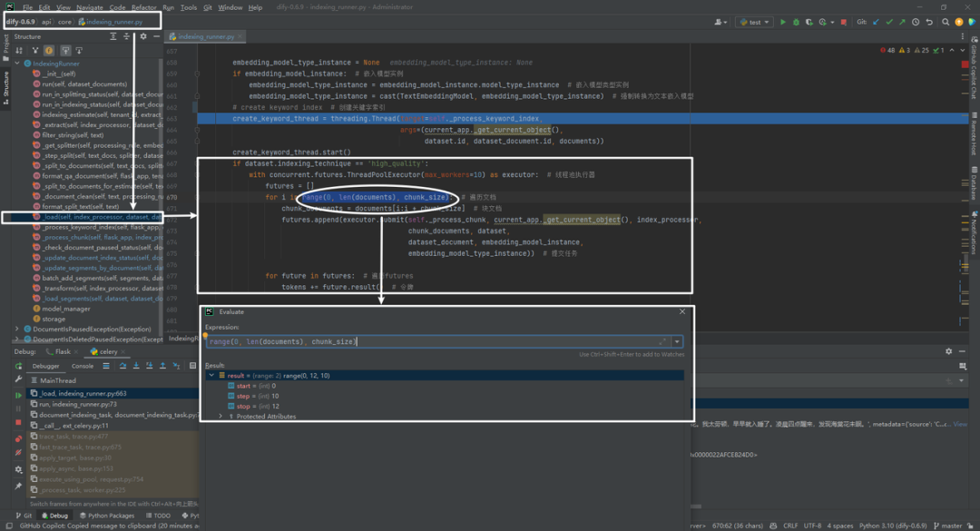Image resolution: width=980 pixels, height=531 pixels.
Task: Select the _process_chunk method in Structure tree
Action: pos(99,238)
